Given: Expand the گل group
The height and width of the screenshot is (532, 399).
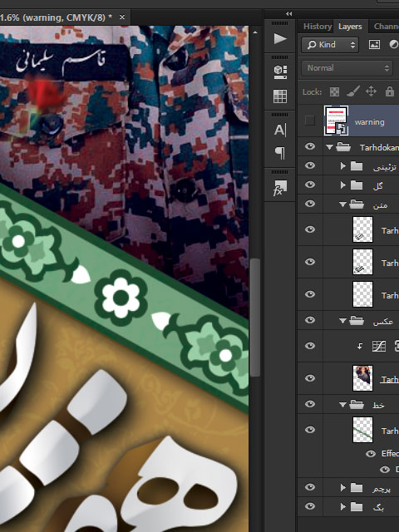Looking at the screenshot, I should 343,185.
